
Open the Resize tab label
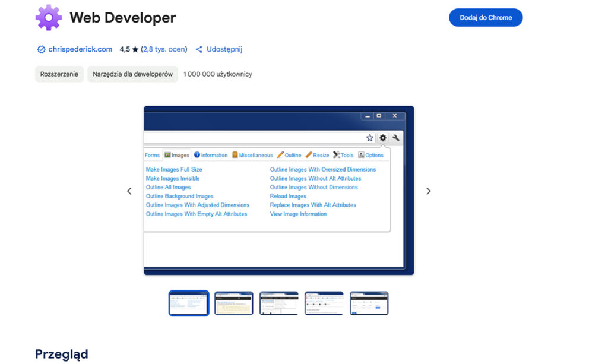[321, 155]
